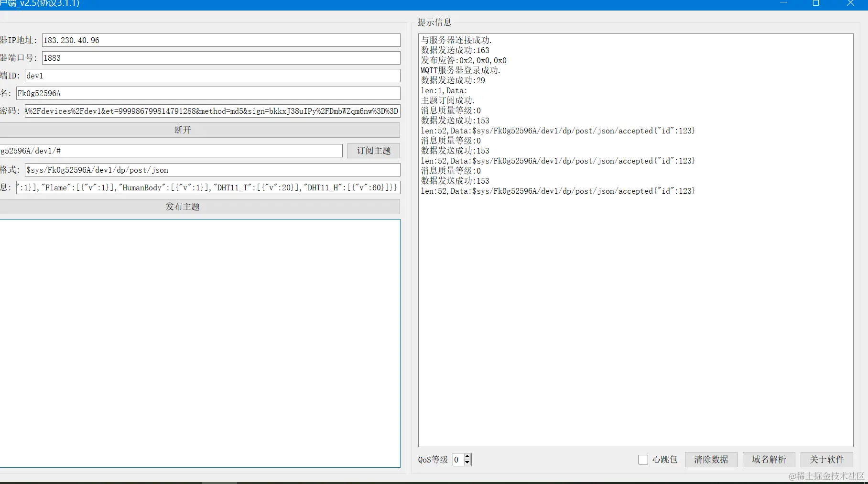This screenshot has height=484, width=868.
Task: Minimize the MQTT client window
Action: click(783, 3)
